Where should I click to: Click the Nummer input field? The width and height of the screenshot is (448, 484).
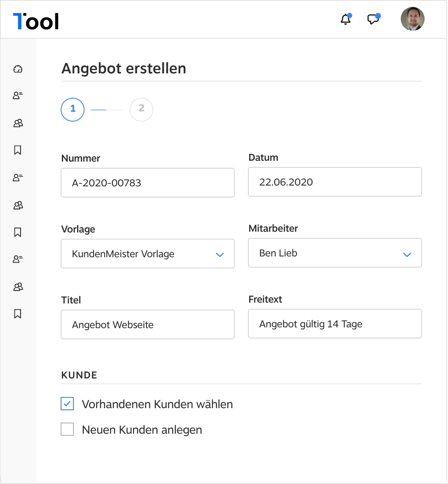[148, 183]
